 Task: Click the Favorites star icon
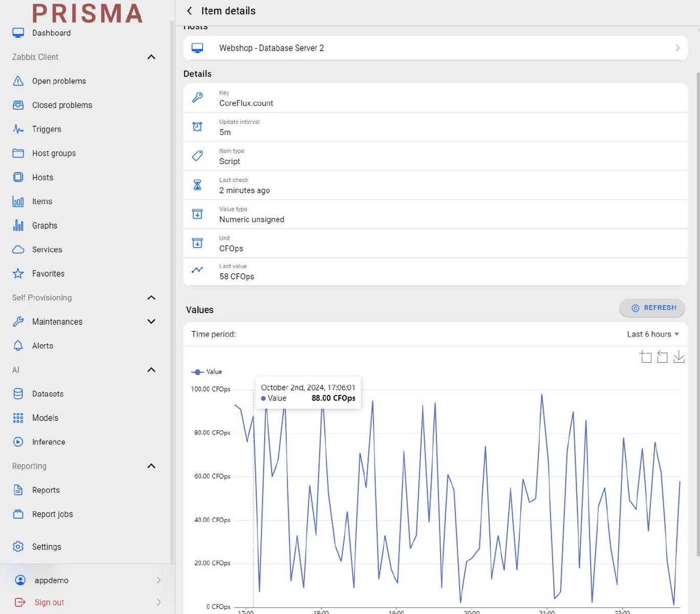pyautogui.click(x=18, y=273)
